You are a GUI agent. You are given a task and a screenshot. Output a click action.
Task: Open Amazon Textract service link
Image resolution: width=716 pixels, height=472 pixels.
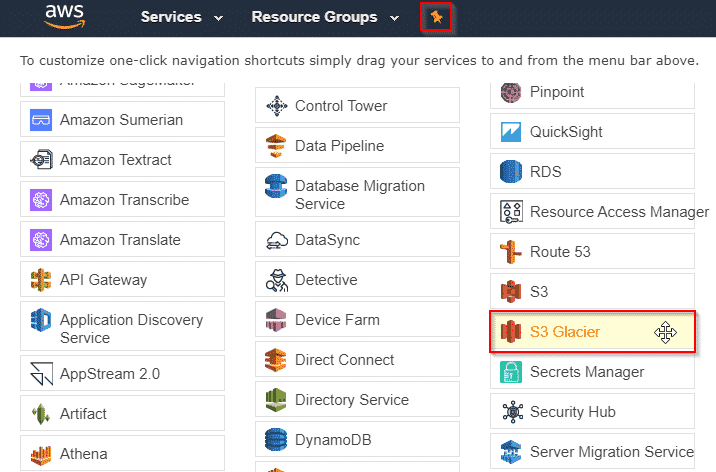pos(116,160)
